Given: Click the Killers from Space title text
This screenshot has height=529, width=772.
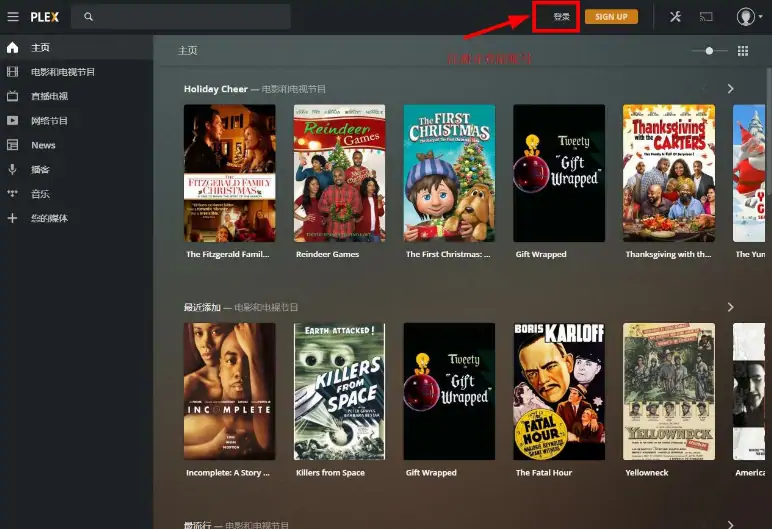Looking at the screenshot, I should pos(330,473).
